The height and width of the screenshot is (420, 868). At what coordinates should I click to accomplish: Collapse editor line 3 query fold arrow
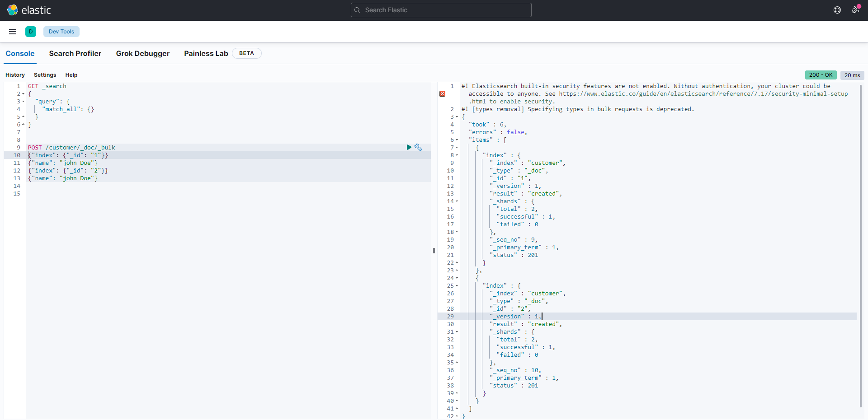click(23, 102)
